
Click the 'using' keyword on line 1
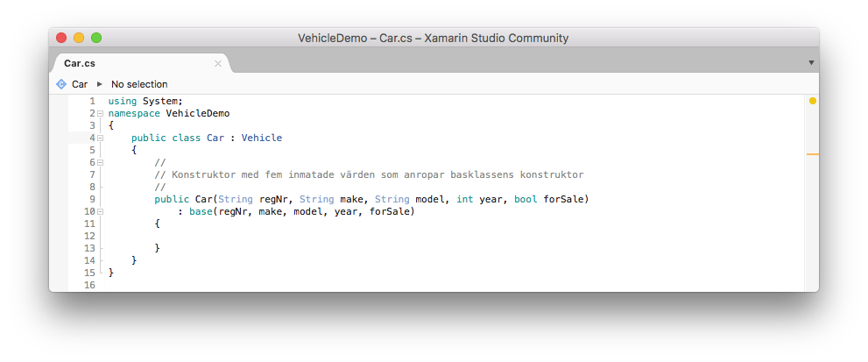123,102
